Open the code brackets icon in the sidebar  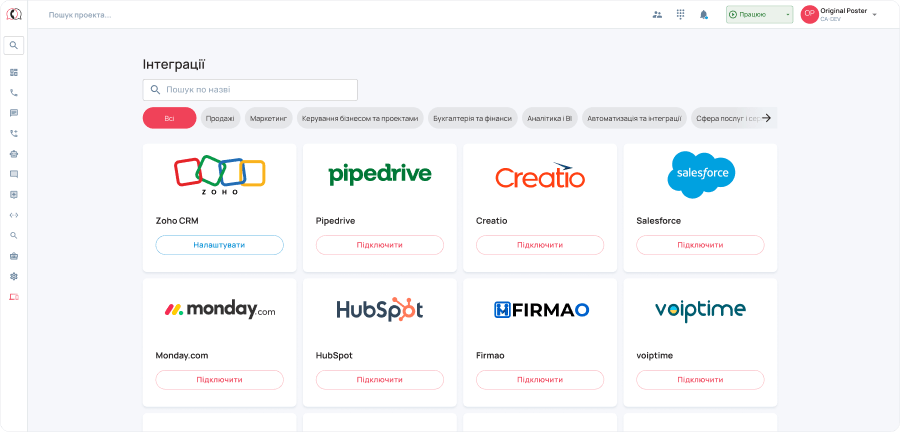[x=14, y=215]
